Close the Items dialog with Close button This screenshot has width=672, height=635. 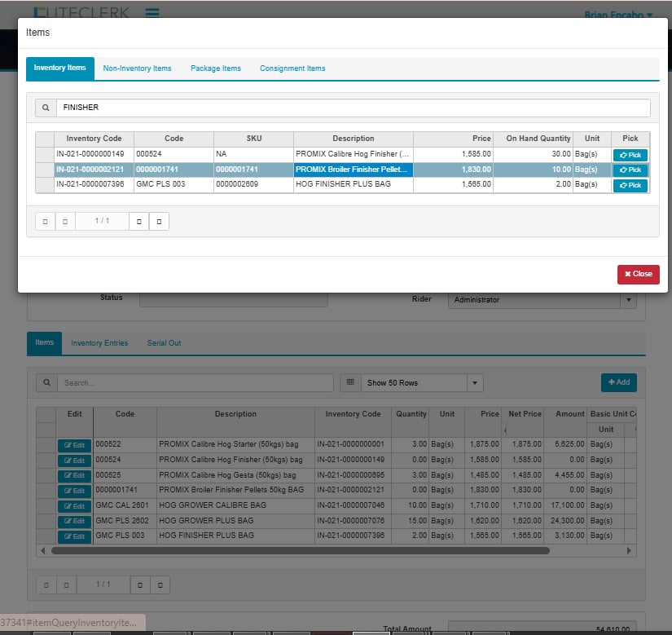tap(638, 274)
